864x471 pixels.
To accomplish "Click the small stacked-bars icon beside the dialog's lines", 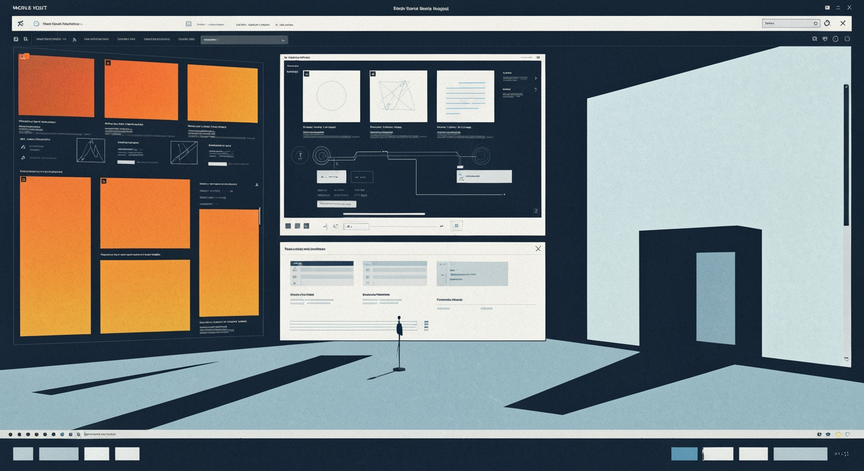I will [x=426, y=326].
